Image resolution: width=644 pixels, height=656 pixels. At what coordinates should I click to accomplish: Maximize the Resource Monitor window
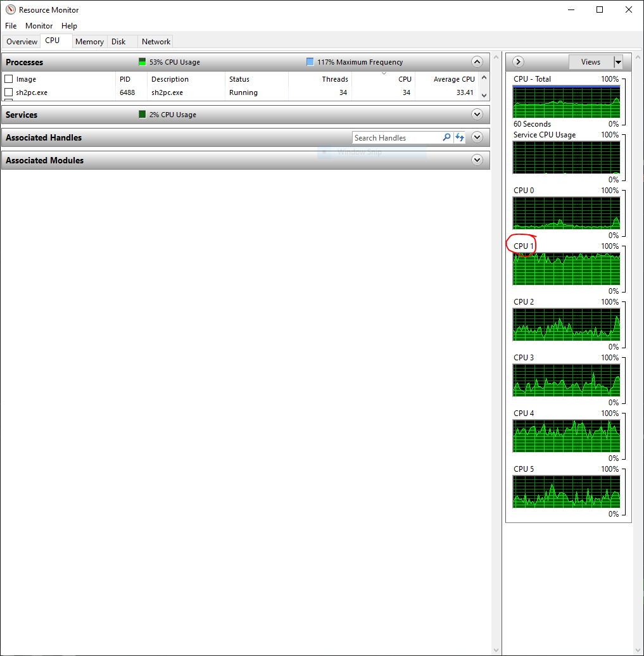click(x=600, y=9)
